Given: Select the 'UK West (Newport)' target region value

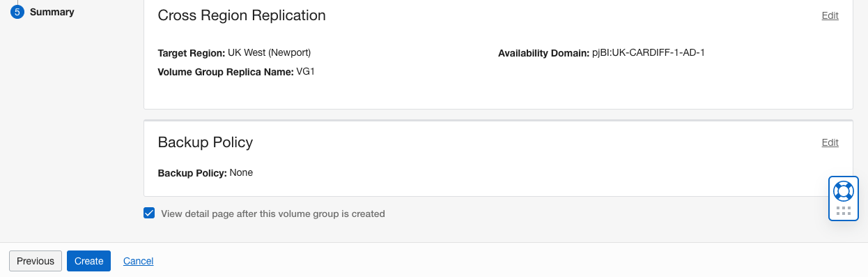Looking at the screenshot, I should 269,52.
